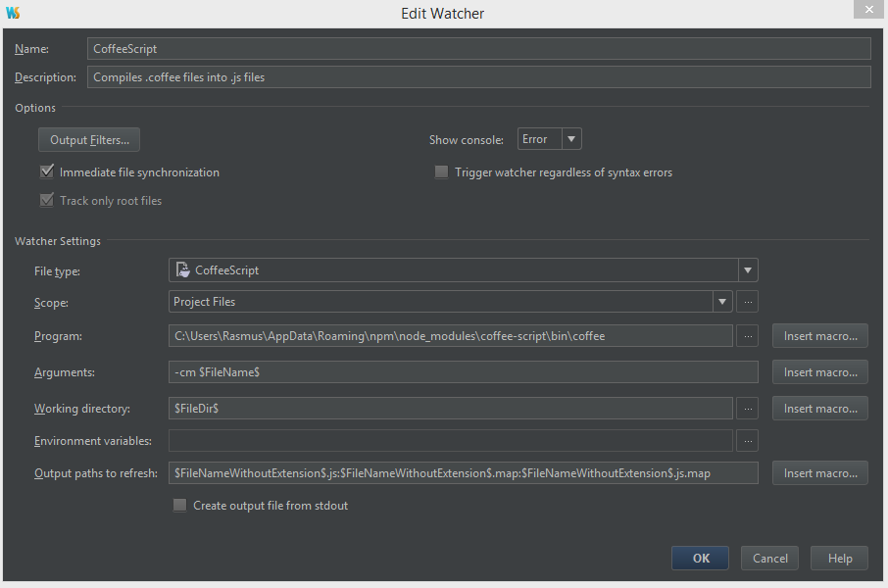Screen dimensions: 888x588
Task: Enable Trigger watcher regardless of syntax errors
Action: pos(441,171)
